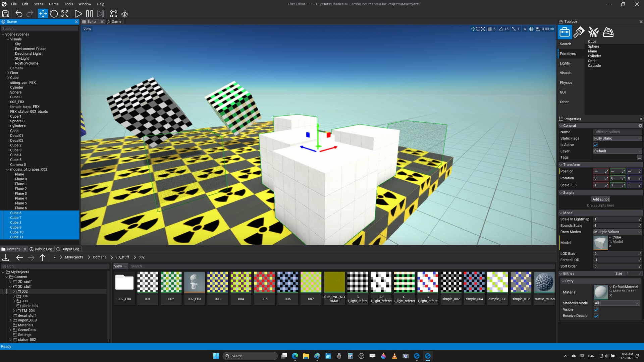This screenshot has height=362, width=644.
Task: Click the Import download icon in Content panel
Action: point(6,257)
